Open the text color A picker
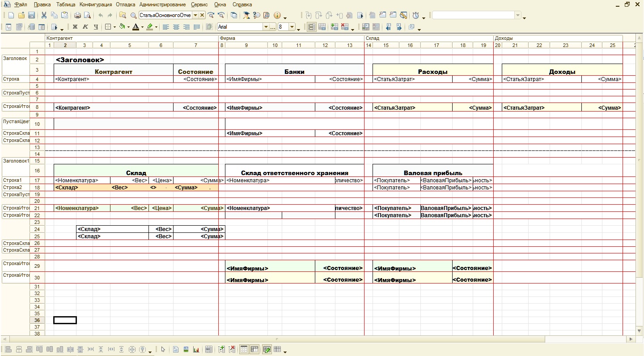The width and height of the screenshot is (644, 356). click(x=136, y=27)
